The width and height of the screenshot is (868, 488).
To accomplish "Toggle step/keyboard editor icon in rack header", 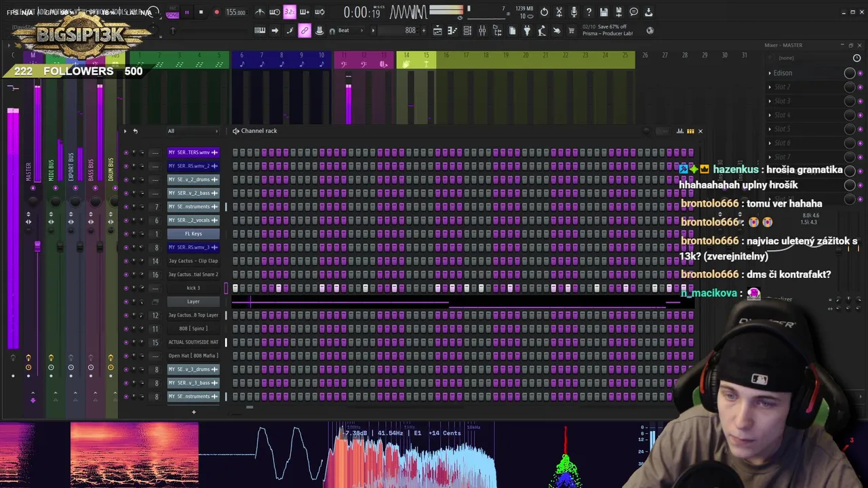I will coord(690,131).
